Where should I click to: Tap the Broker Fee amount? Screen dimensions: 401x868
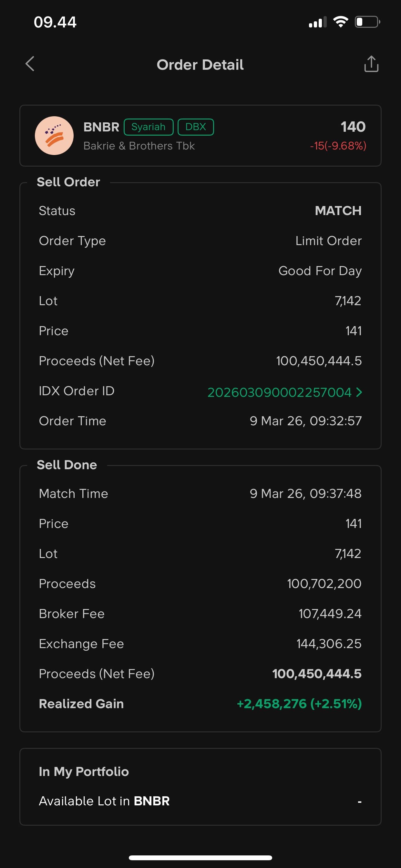coord(330,614)
